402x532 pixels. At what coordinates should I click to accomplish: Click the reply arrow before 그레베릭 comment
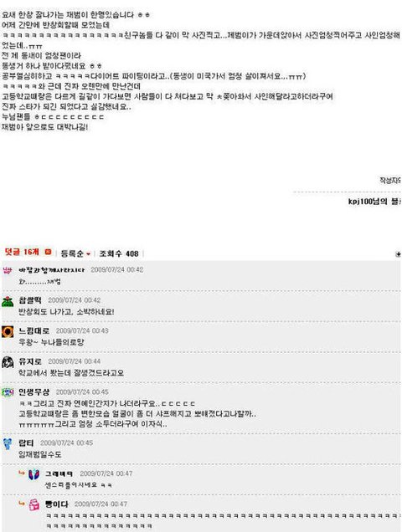(22, 473)
